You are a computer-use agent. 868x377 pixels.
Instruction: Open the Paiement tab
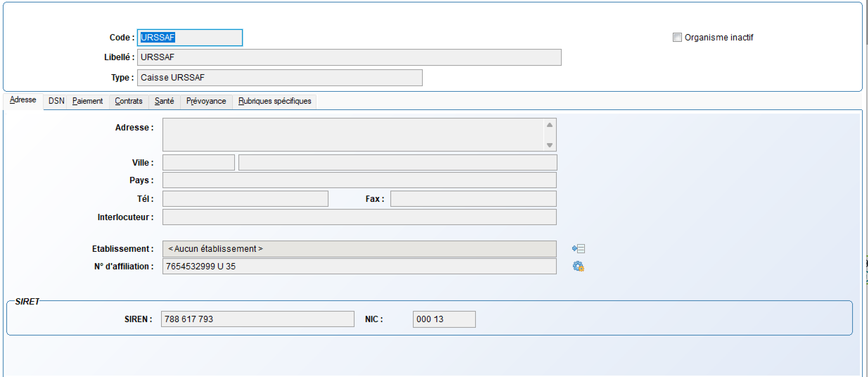(88, 101)
